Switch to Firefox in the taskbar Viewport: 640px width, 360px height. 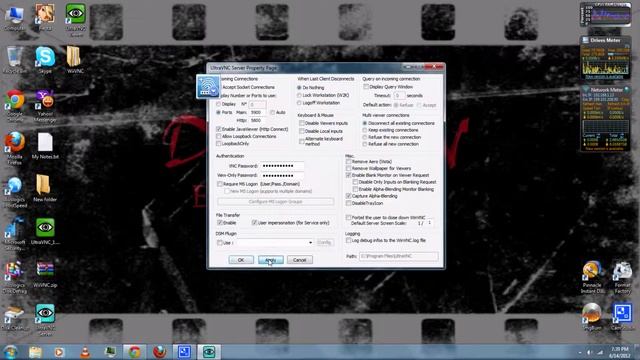160,352
